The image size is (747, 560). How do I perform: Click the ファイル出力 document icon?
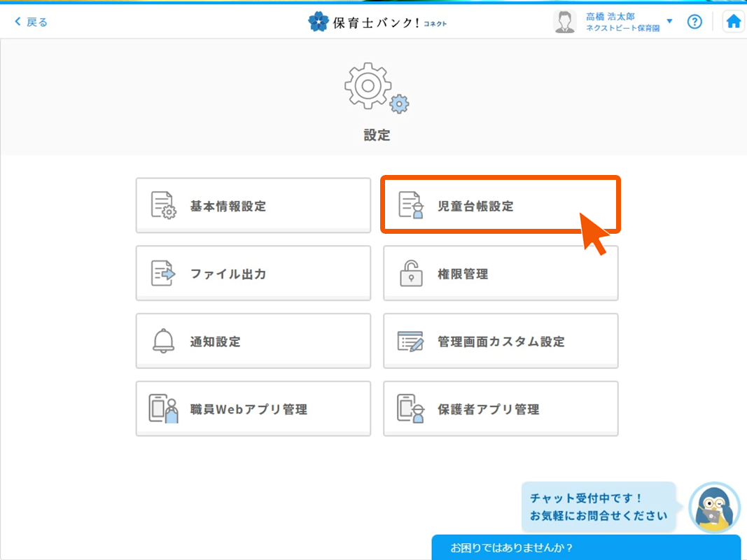pos(163,274)
